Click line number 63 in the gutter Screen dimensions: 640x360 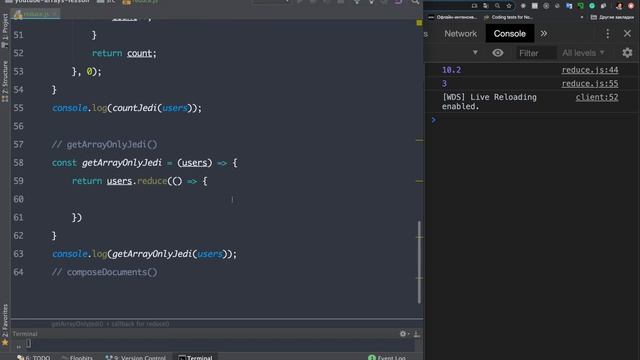click(18, 254)
